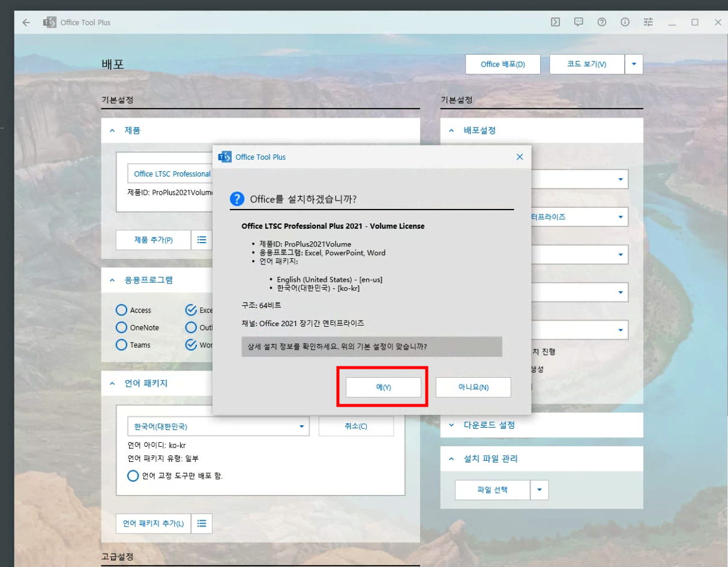The width and height of the screenshot is (728, 567).
Task: Open the Office LTSC Professional product dropdown
Action: tap(170, 174)
